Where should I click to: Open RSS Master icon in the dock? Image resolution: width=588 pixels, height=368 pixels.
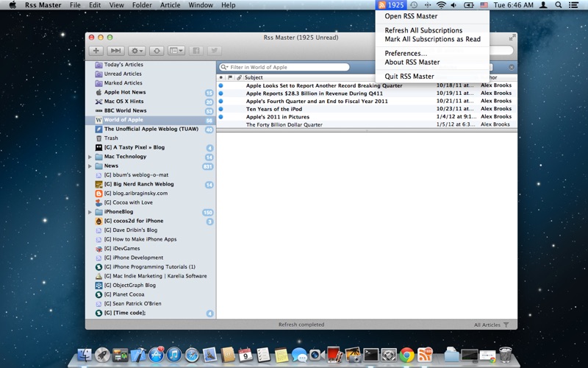[x=425, y=355]
